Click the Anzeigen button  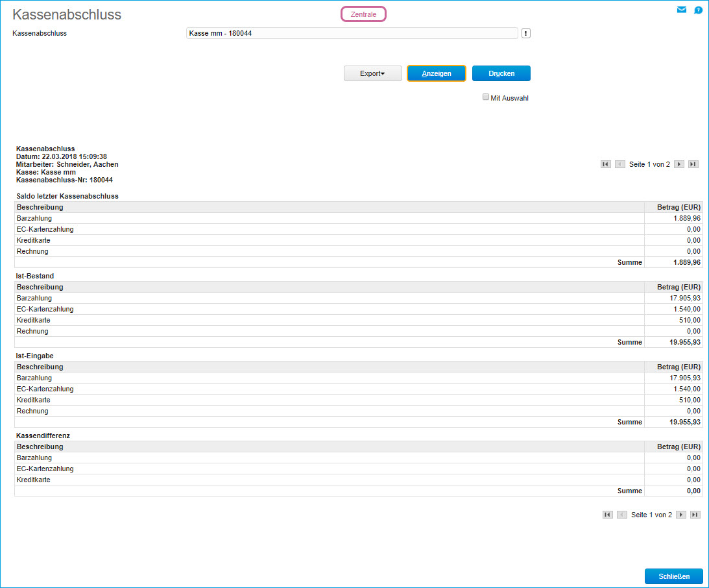436,73
